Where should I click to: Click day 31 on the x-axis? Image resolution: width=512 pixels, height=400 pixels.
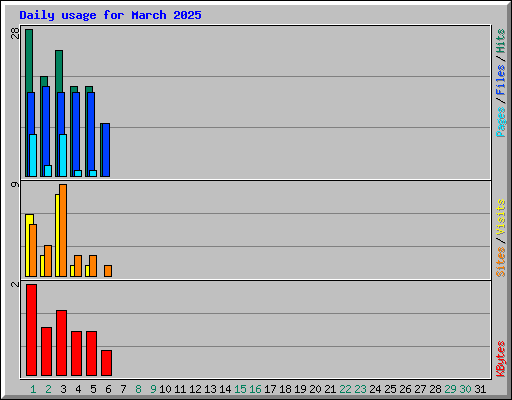point(480,389)
